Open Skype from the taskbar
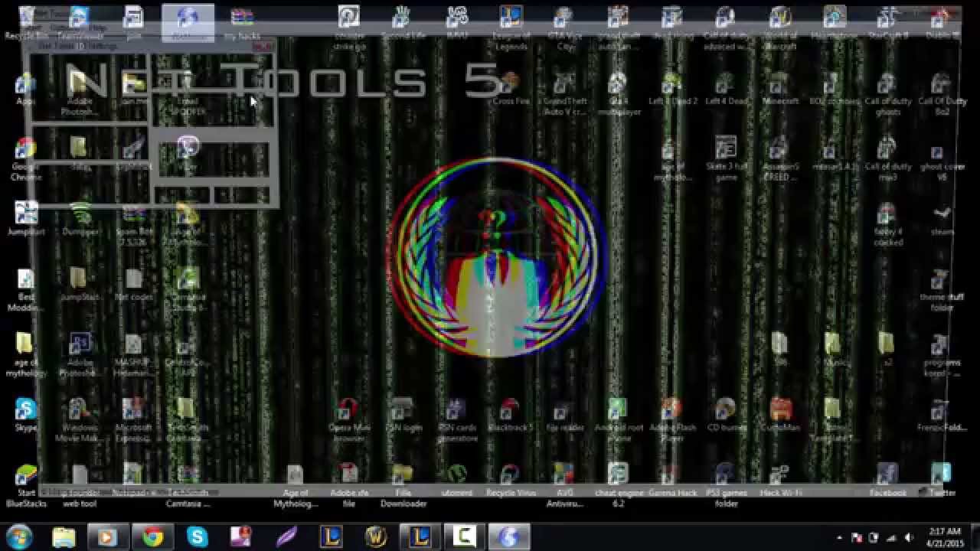The image size is (980, 551). (198, 537)
